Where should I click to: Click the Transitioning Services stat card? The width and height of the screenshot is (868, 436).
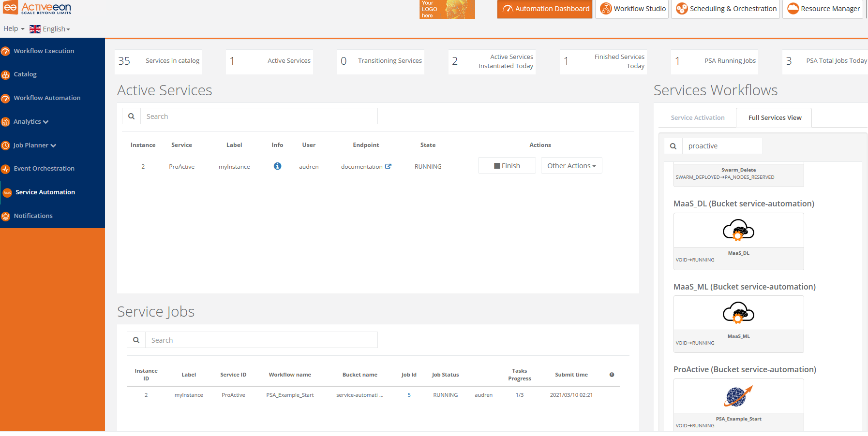381,62
